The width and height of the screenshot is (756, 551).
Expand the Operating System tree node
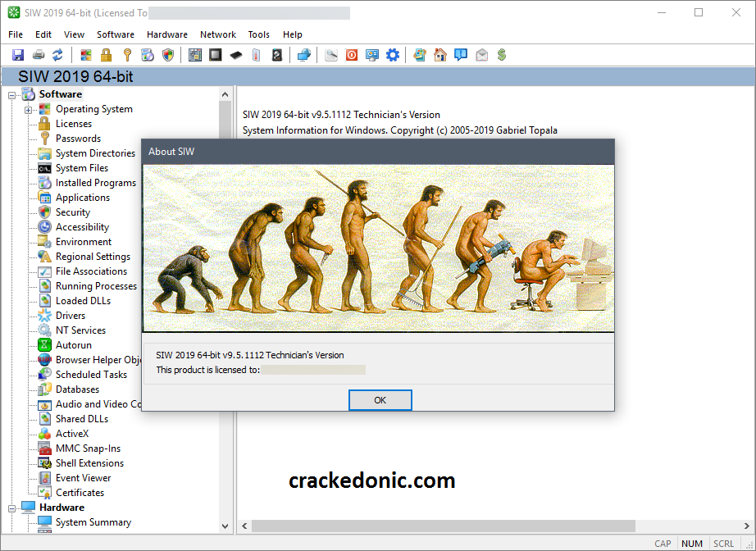pyautogui.click(x=29, y=111)
